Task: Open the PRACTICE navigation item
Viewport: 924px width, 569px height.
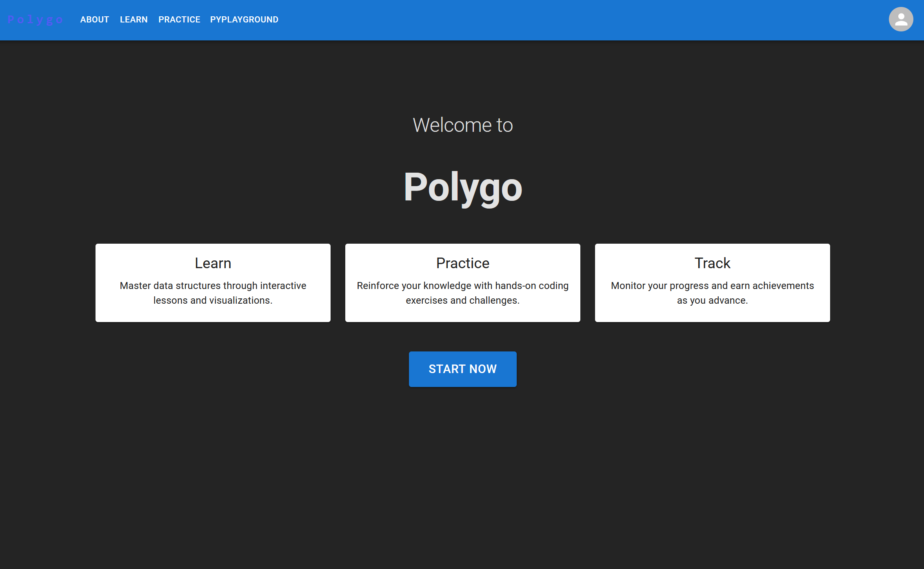Action: tap(179, 20)
